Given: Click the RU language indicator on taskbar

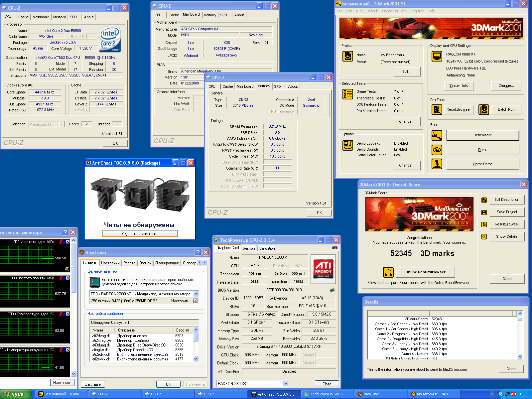Looking at the screenshot, I should click(492, 394).
